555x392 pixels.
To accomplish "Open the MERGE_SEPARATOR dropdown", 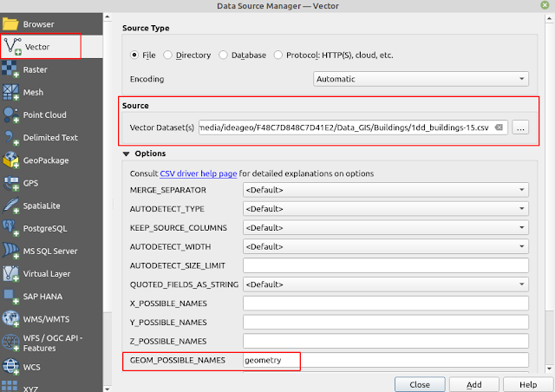I will (386, 190).
